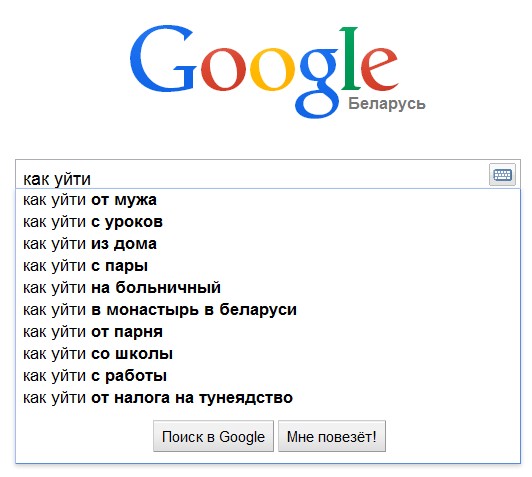Choose suggestion 'как уйти из дома'
The image size is (532, 477).
[x=268, y=244]
